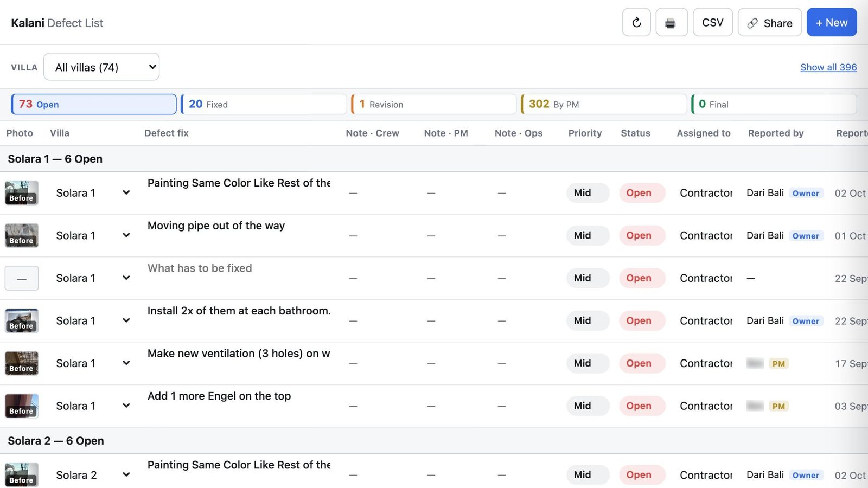Select the 302 By PM filter tab

(x=604, y=104)
